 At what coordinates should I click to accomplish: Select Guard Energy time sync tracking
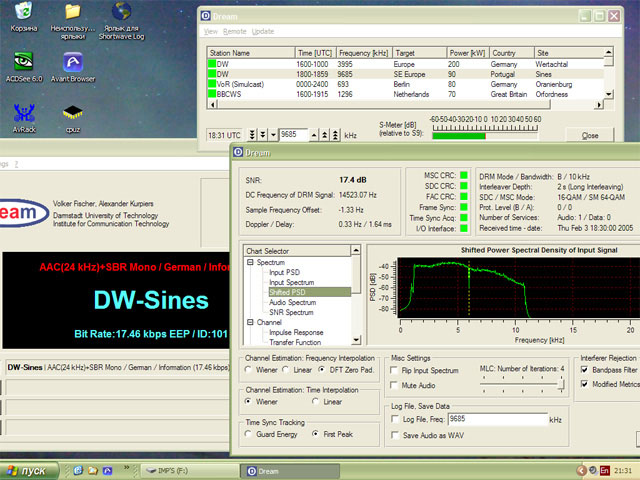[x=248, y=433]
